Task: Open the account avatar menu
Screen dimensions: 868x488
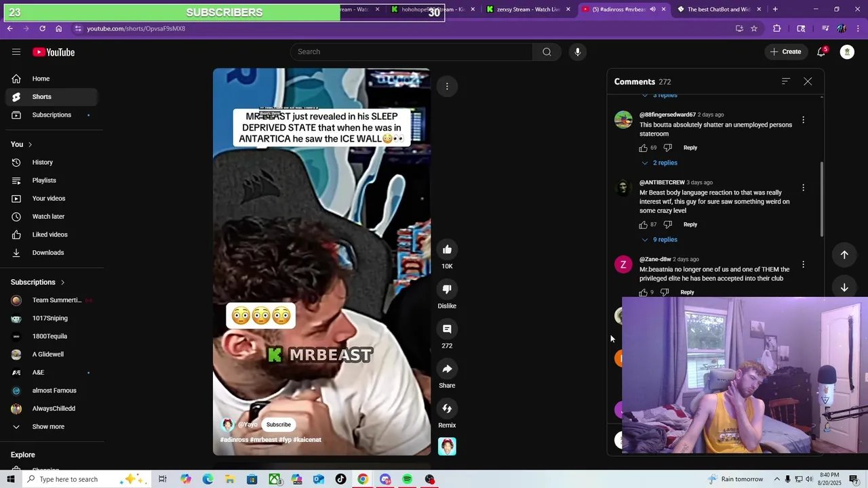Action: (847, 52)
